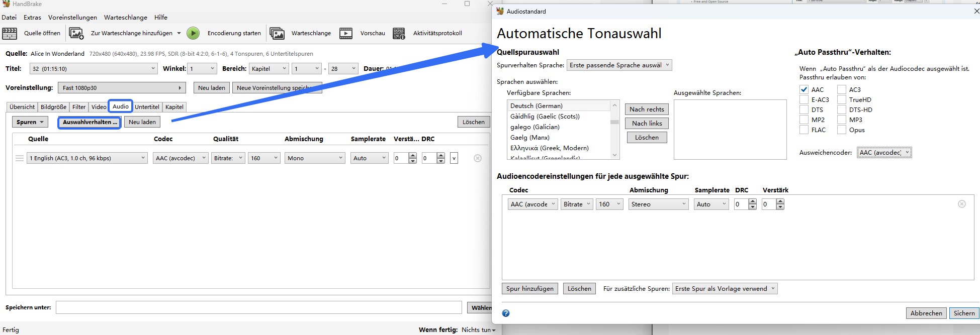980x335 pixels.
Task: Open Spurverhalten Sprache dropdown
Action: click(619, 65)
